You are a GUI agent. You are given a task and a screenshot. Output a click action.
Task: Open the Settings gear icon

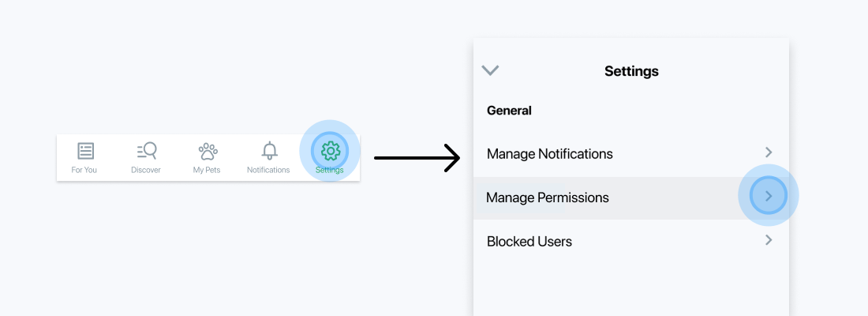pos(330,150)
